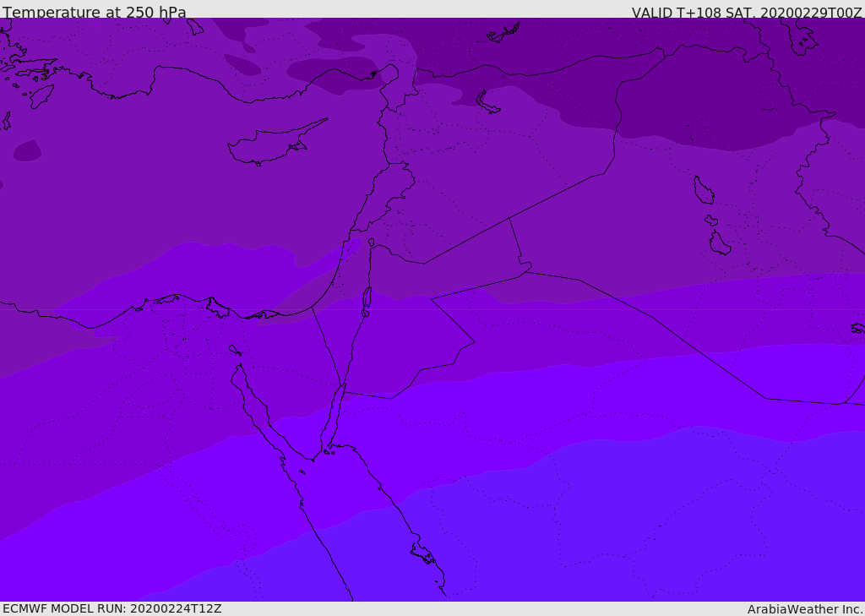Screen dimensions: 865x616
Task: Click the darkest purple band in the top-right
Action: (718, 101)
